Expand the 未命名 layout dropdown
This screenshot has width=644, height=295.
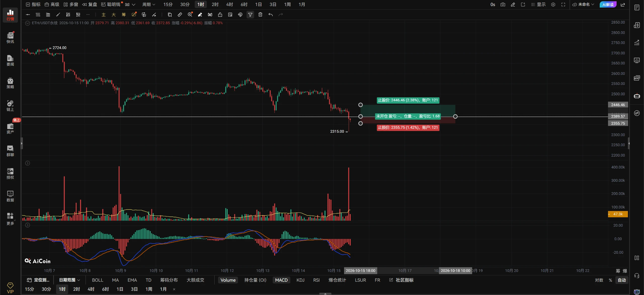pos(583,5)
